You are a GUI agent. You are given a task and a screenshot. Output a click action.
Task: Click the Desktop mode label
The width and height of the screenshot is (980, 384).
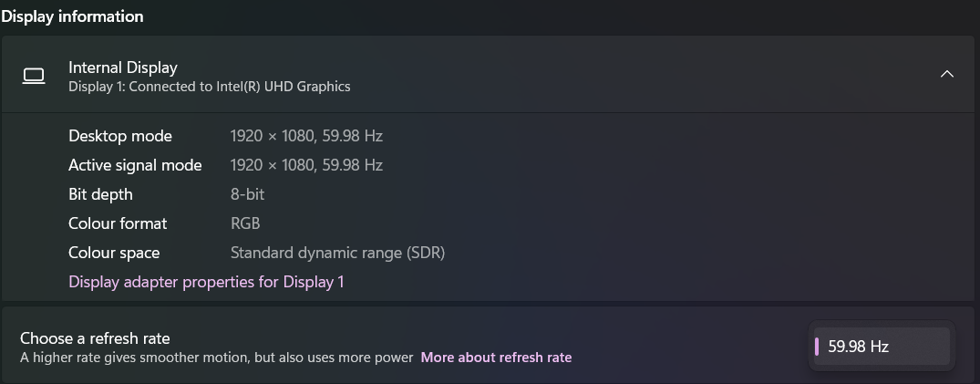tap(120, 136)
